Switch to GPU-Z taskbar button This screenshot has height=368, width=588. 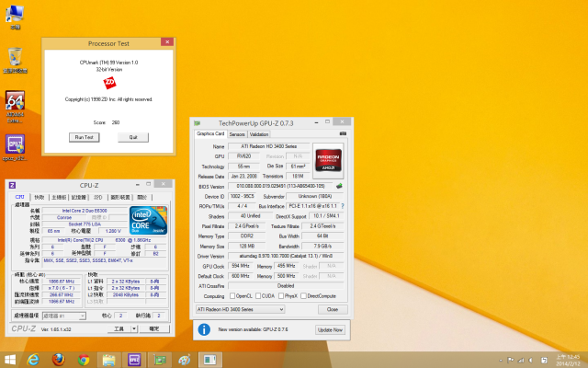click(160, 360)
